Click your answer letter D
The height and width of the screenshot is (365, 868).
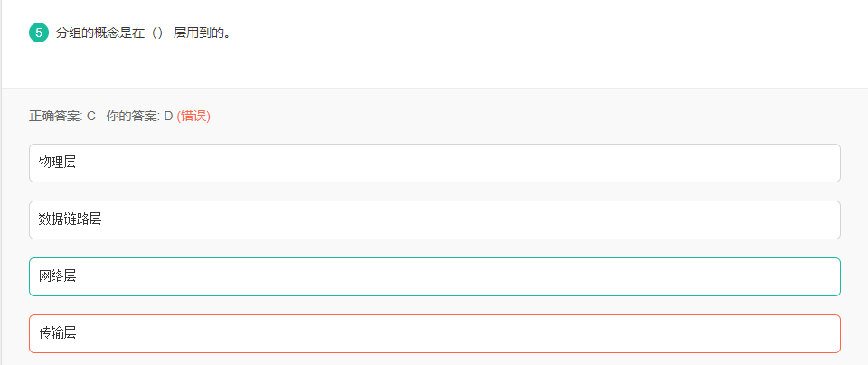pos(168,117)
